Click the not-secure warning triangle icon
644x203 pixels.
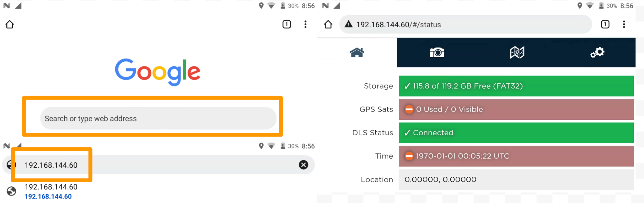(348, 24)
